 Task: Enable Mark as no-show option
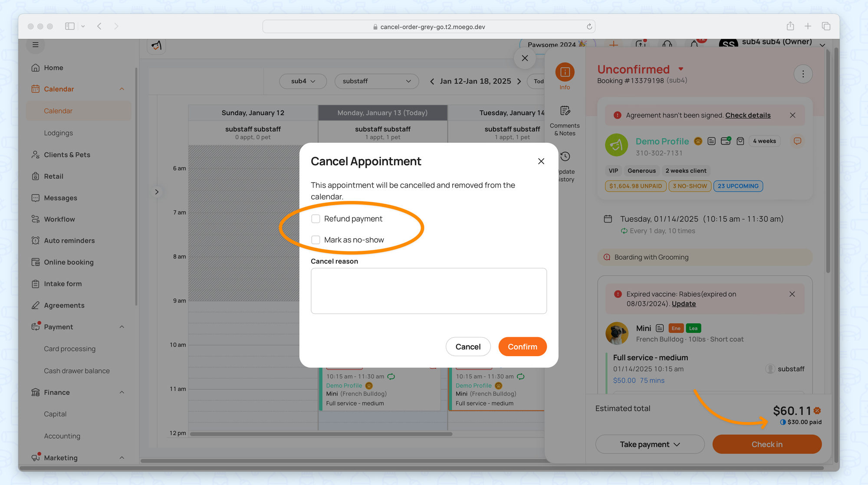coord(316,240)
